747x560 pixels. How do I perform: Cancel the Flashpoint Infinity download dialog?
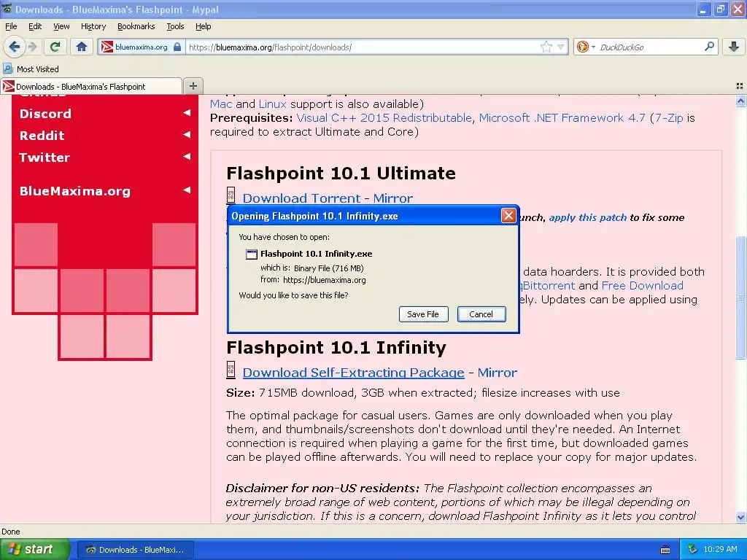(x=481, y=314)
